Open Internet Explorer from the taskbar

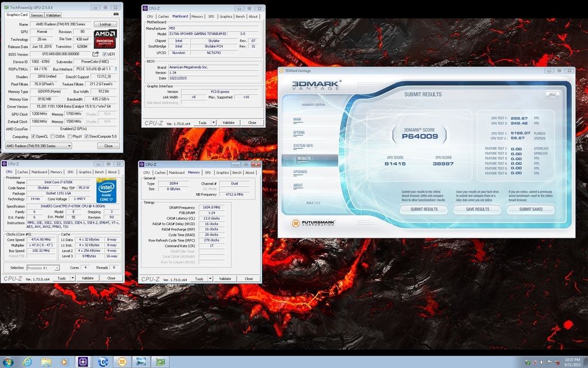(28, 362)
